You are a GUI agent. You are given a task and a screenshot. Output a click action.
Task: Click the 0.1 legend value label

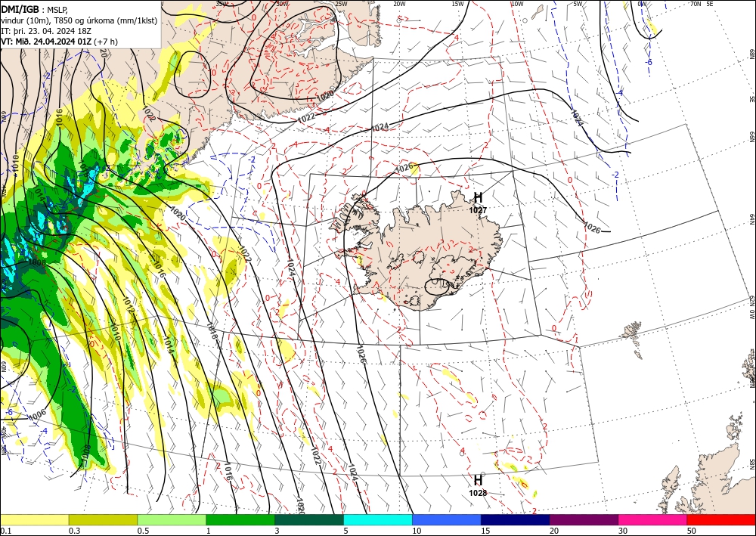pos(5,531)
